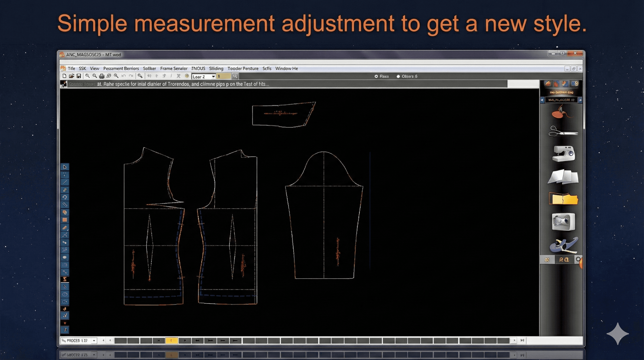The height and width of the screenshot is (360, 644).
Task: Click the save floppy disk icon
Action: (x=79, y=76)
